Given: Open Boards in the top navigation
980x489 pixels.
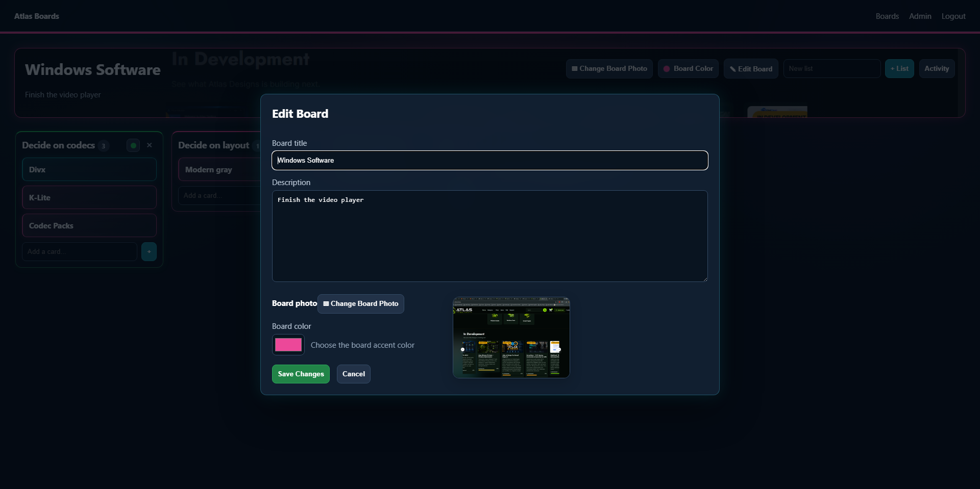Looking at the screenshot, I should (887, 16).
